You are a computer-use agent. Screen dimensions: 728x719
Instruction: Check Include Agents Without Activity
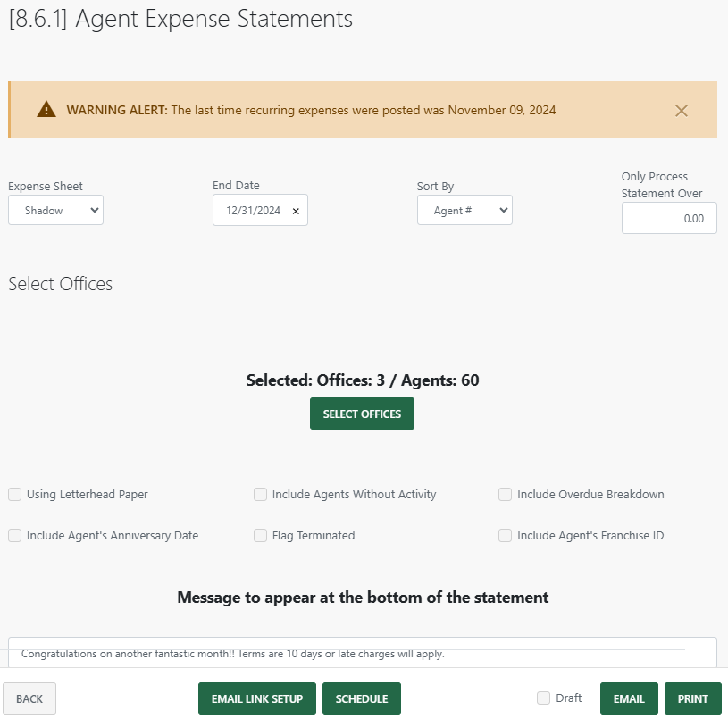(260, 494)
